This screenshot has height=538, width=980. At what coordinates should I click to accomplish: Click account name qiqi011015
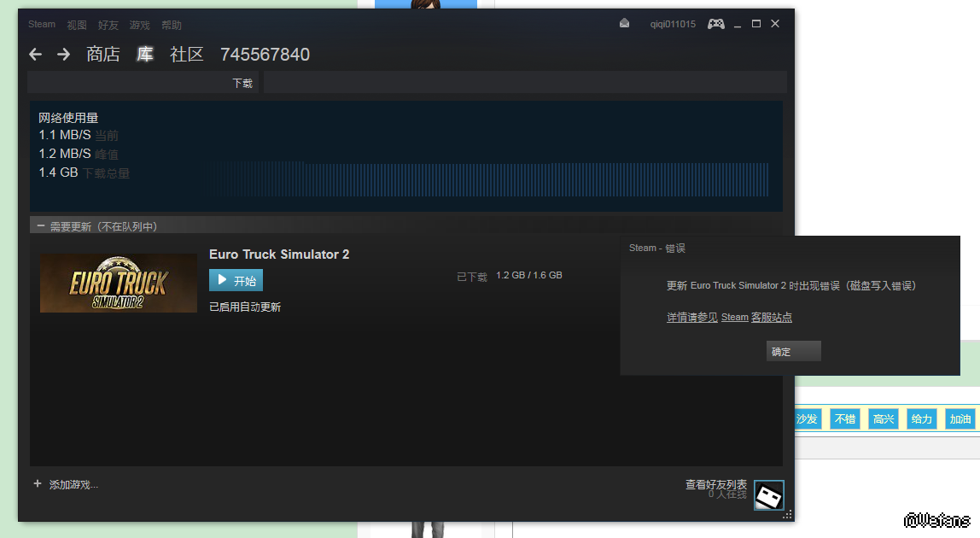click(x=673, y=25)
